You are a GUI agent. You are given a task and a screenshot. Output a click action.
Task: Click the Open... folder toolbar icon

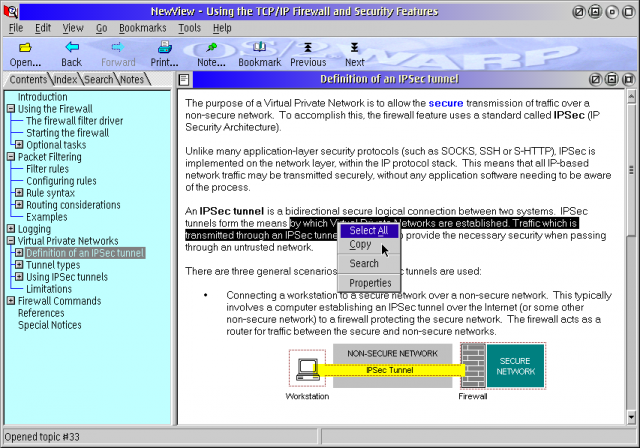tap(25, 48)
